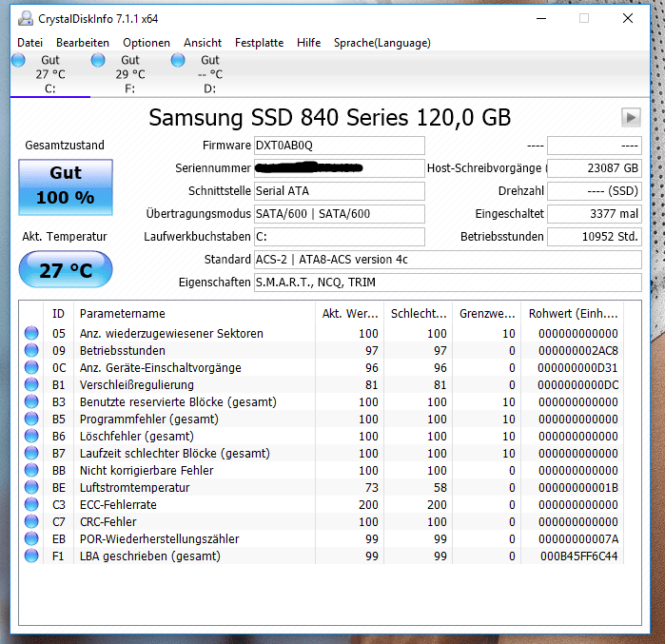This screenshot has height=644, width=665.
Task: Select row Laufzeit schlechter Blöcke (gesamt)
Action: (321, 453)
